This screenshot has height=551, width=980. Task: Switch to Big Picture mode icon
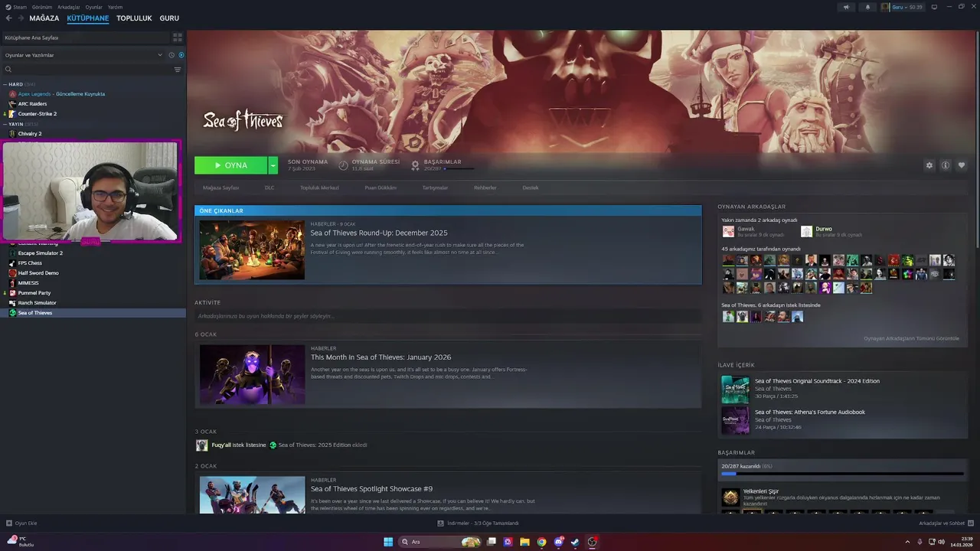click(934, 7)
